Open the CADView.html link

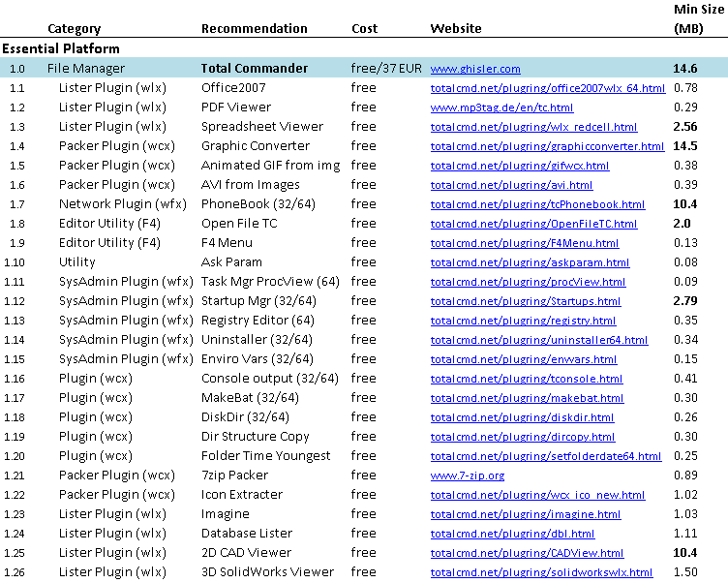527,553
